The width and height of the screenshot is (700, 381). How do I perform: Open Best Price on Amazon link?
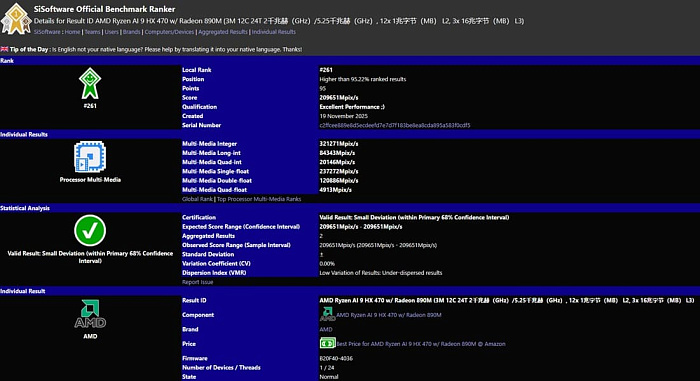click(421, 344)
